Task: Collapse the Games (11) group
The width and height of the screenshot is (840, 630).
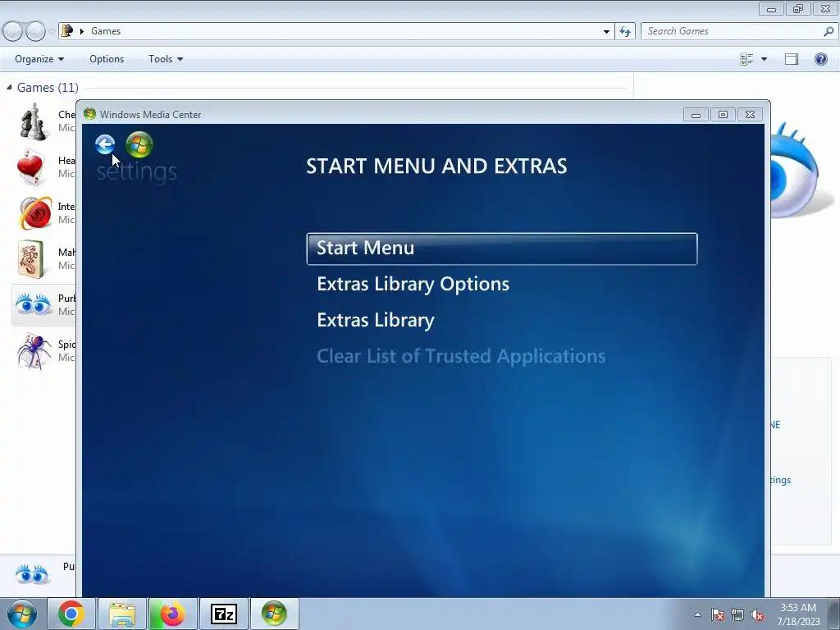Action: [x=9, y=87]
